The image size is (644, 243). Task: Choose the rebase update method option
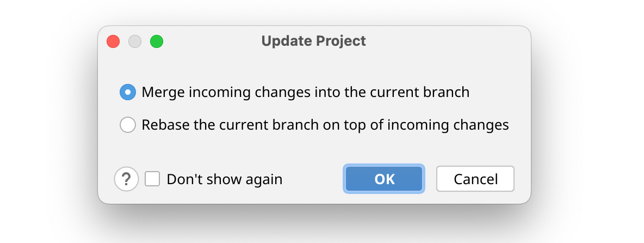coord(127,125)
